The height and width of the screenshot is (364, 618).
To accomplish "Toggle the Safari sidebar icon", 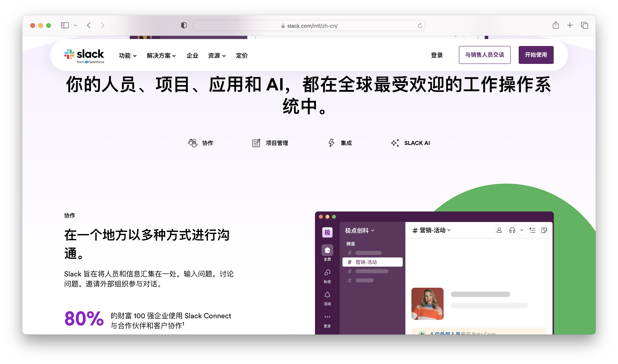I will (x=65, y=25).
